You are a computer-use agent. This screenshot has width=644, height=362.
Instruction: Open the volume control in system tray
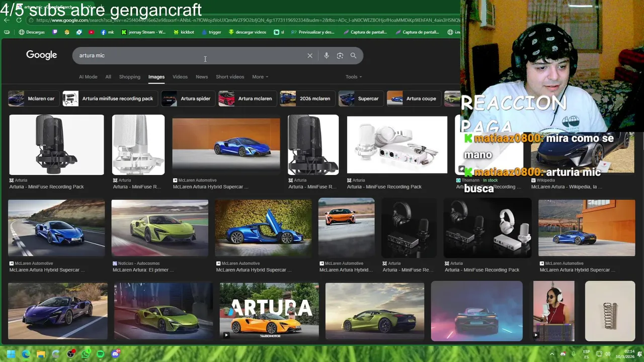coord(607,354)
